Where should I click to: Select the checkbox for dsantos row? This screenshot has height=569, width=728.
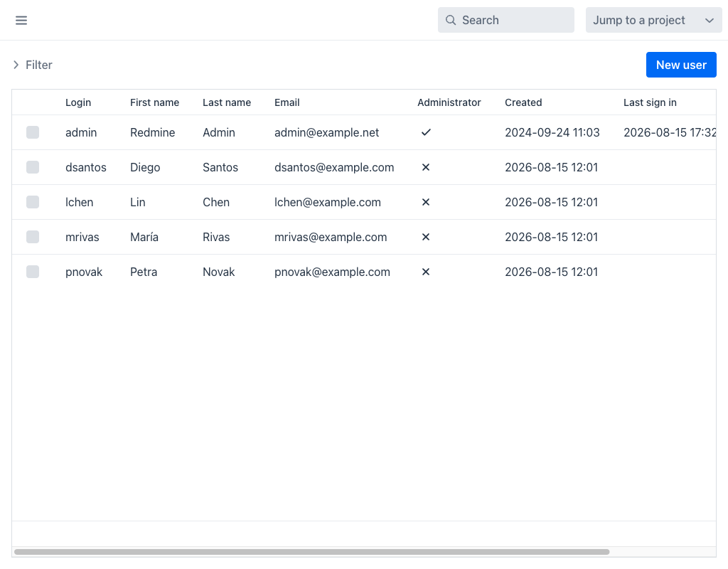click(33, 167)
